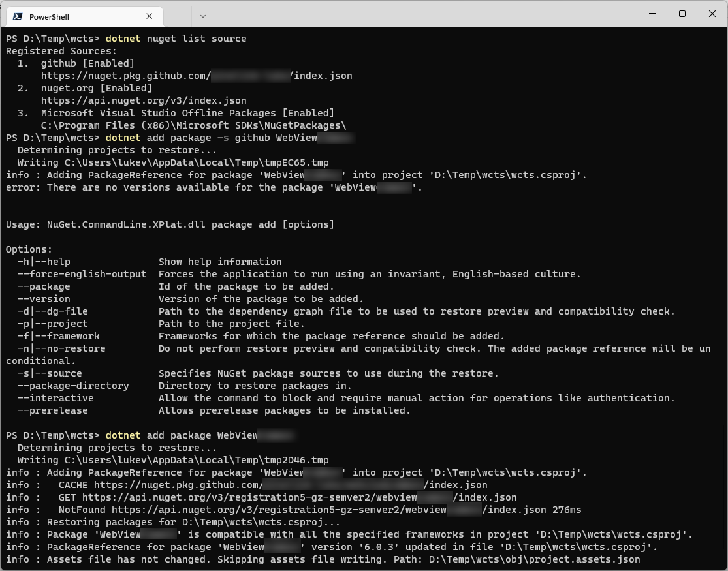Click the '-p|--project' option
Screen dimensions: 728x571
(x=52, y=324)
